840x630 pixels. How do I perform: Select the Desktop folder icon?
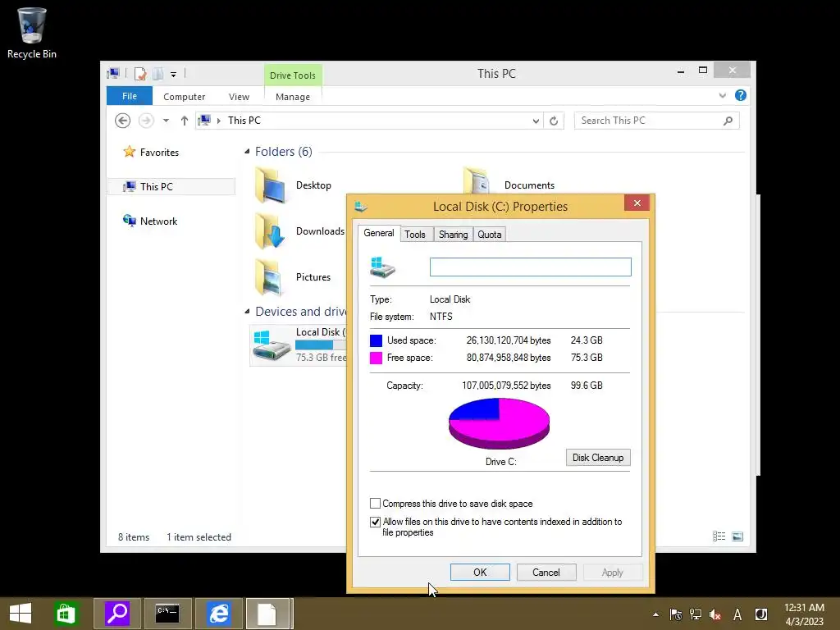(269, 185)
